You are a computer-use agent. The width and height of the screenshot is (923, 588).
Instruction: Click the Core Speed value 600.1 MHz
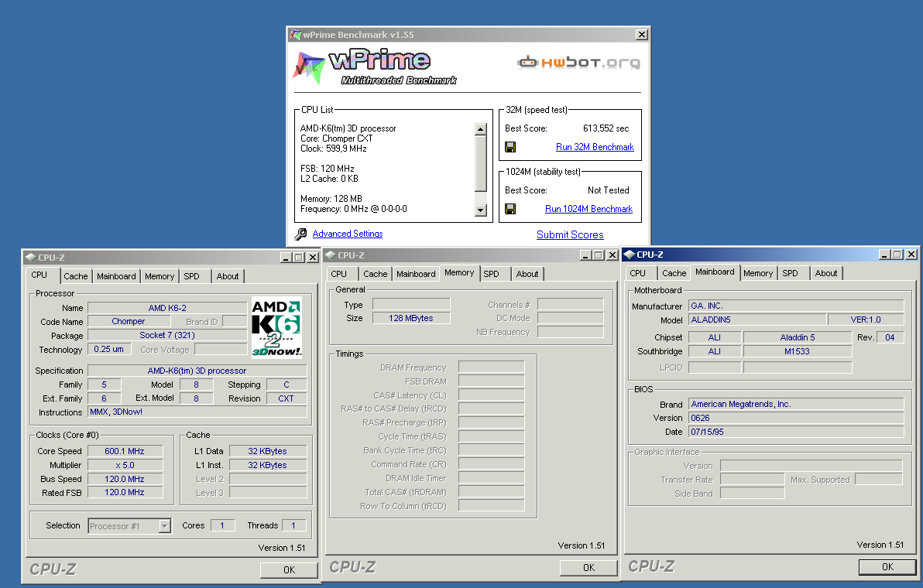click(125, 451)
